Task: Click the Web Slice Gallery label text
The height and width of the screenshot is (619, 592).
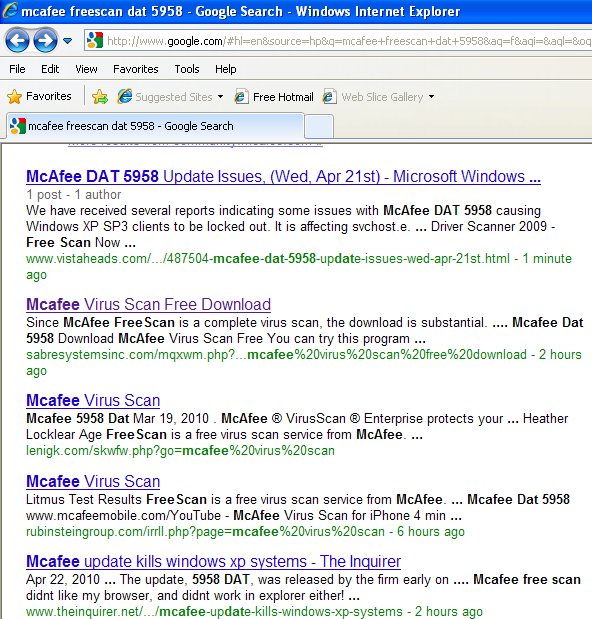Action: 382,97
